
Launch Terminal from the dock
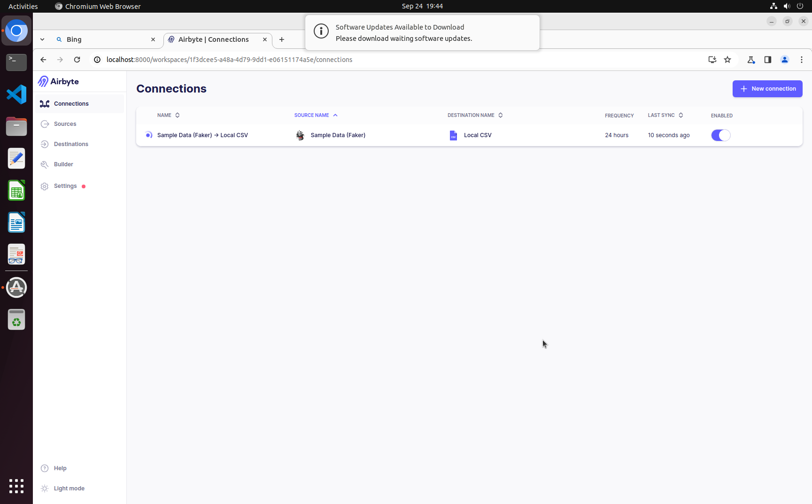pyautogui.click(x=16, y=62)
